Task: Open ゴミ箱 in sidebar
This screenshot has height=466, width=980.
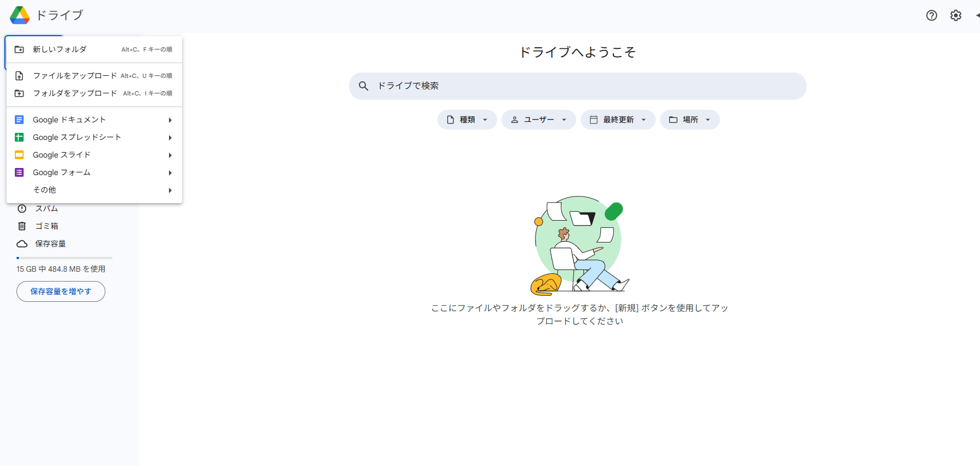Action: [47, 226]
